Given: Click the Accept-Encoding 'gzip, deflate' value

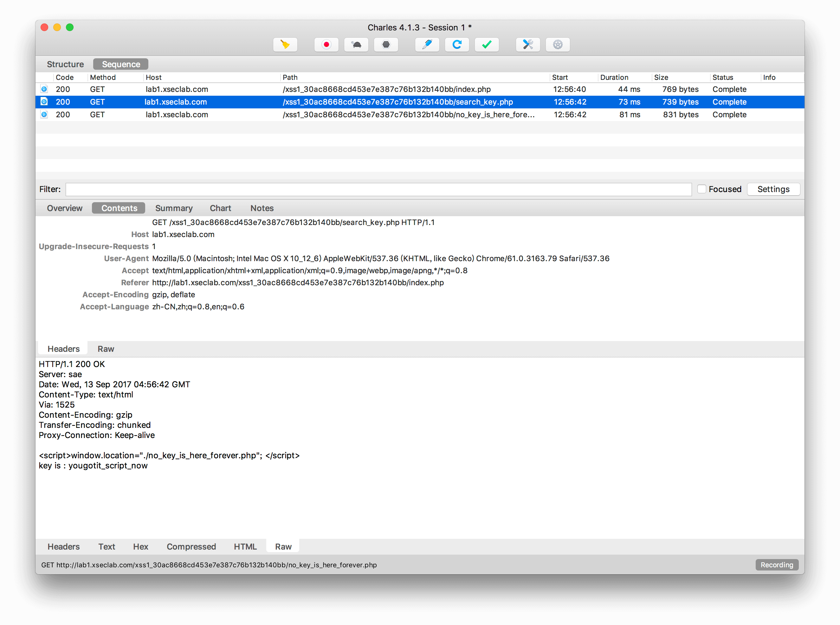Looking at the screenshot, I should coord(174,295).
